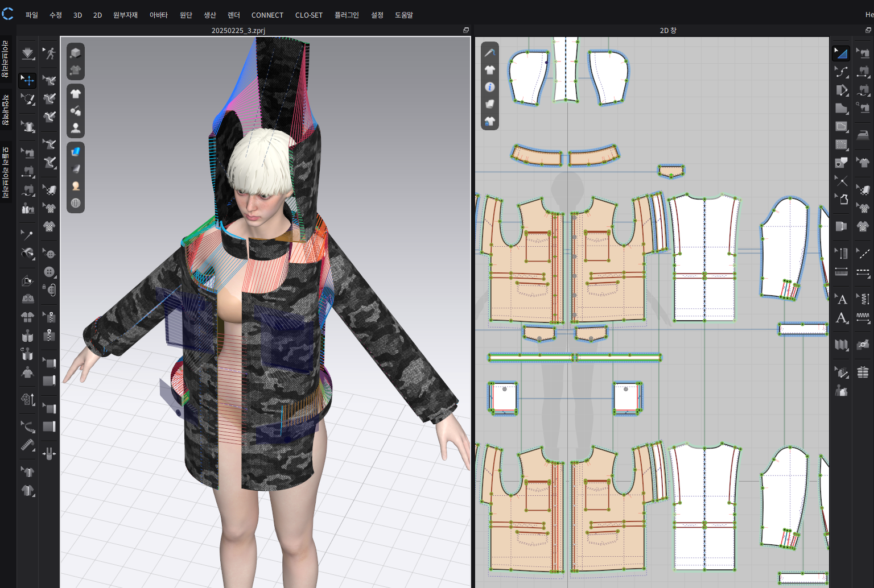Viewport: 874px width, 588px height.
Task: Open the CLO-SET menu
Action: 308,15
